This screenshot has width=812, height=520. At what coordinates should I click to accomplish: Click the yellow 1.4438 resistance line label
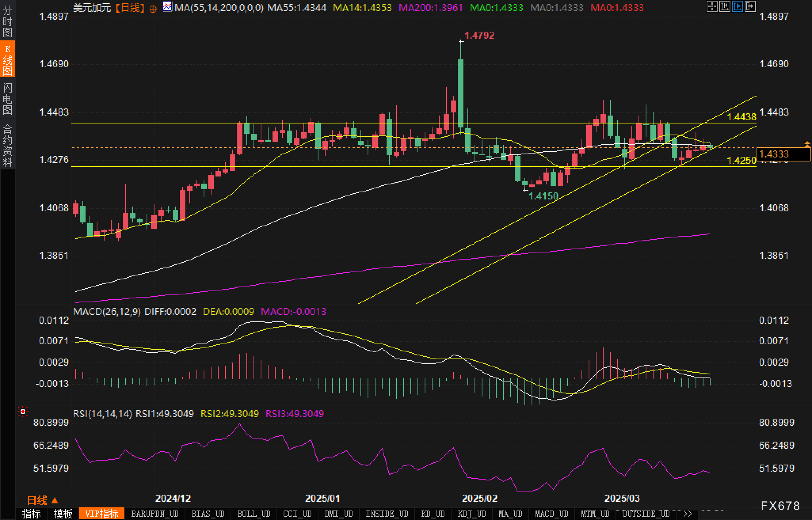point(741,117)
